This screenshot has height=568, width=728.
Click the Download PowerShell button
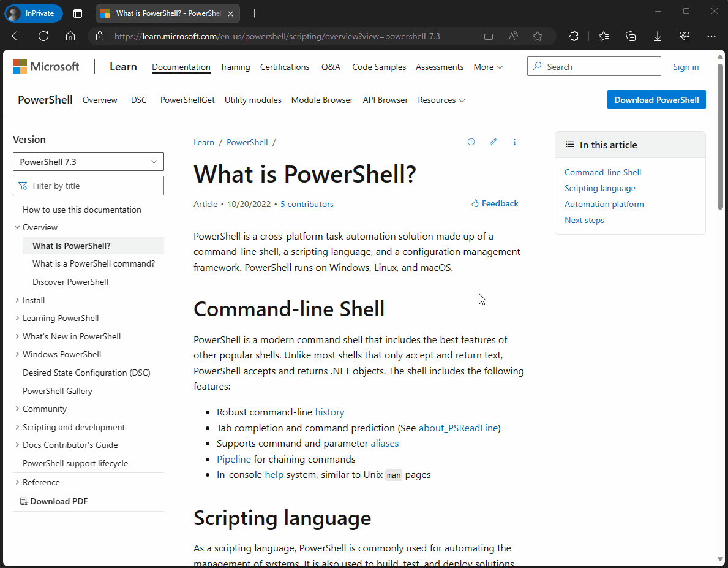656,100
